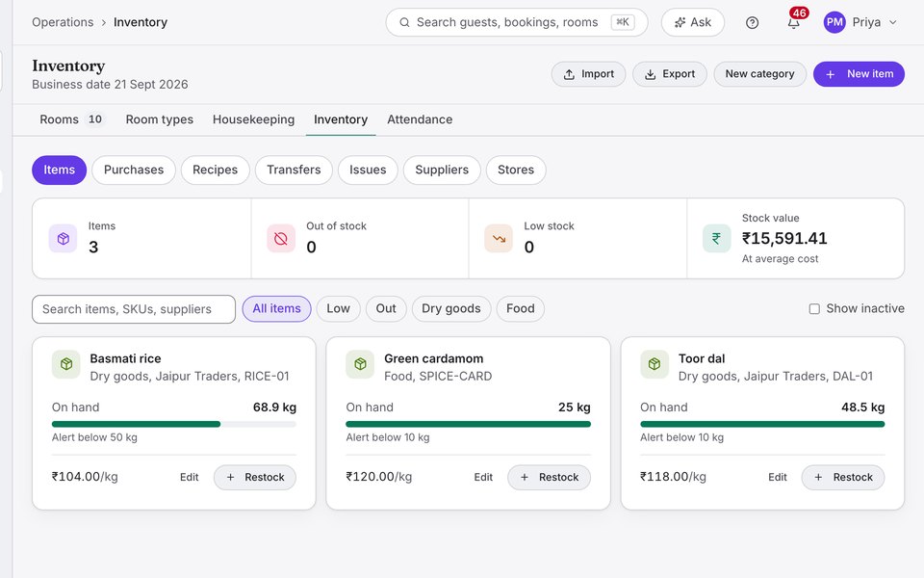Click plus icon on Basmati rice Restock
924x578 pixels.
click(x=230, y=477)
